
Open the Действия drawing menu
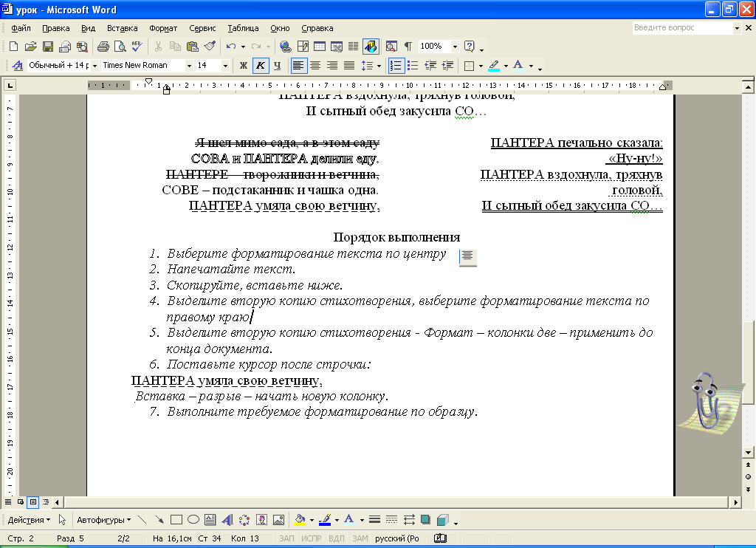pos(29,519)
